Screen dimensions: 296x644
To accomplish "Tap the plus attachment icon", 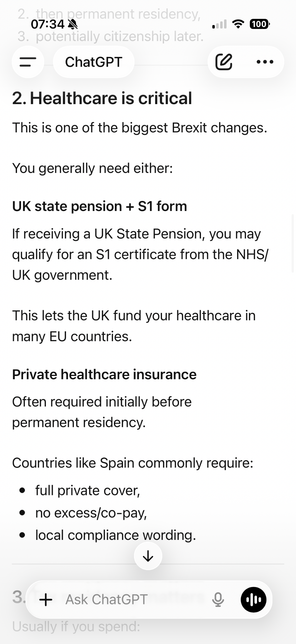I will (x=46, y=600).
